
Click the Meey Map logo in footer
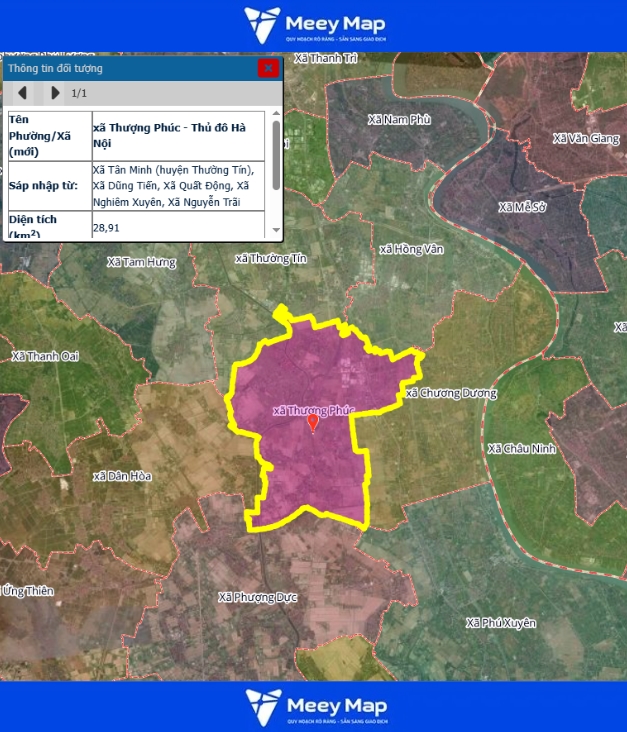pyautogui.click(x=314, y=706)
